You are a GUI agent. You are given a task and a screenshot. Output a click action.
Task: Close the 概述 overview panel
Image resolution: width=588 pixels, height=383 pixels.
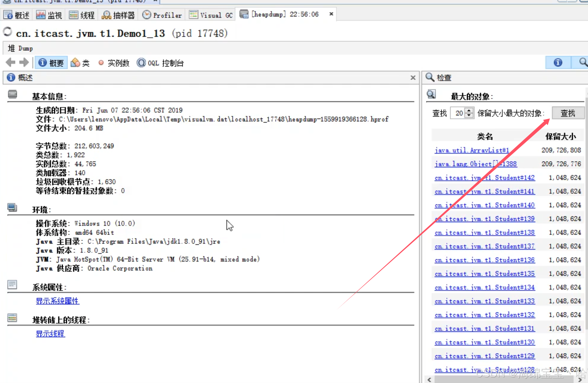click(x=413, y=78)
